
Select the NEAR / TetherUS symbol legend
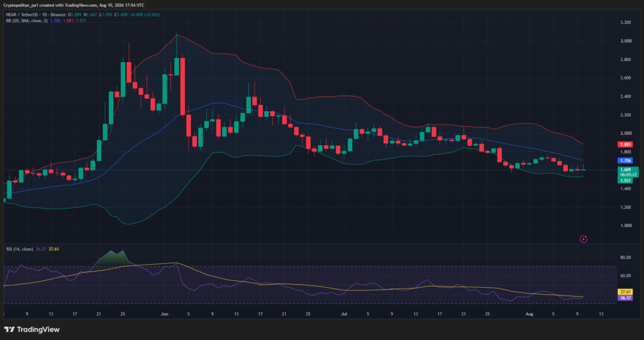click(x=35, y=15)
